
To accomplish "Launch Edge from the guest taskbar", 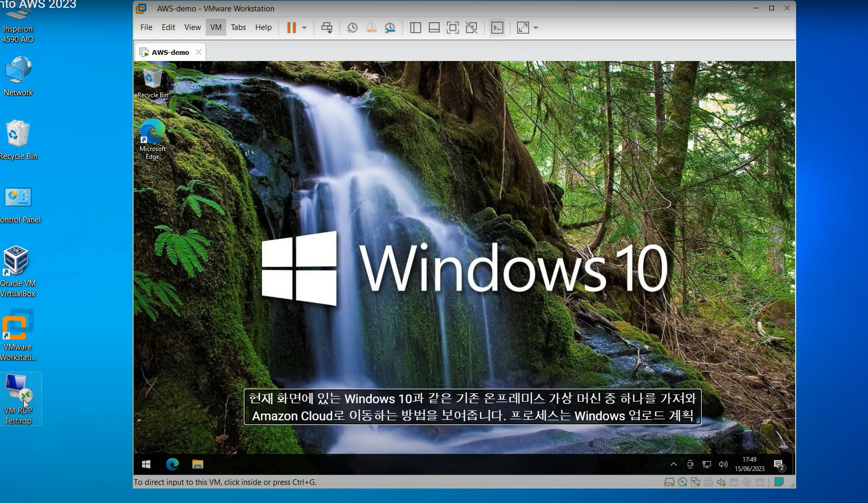I will click(172, 464).
